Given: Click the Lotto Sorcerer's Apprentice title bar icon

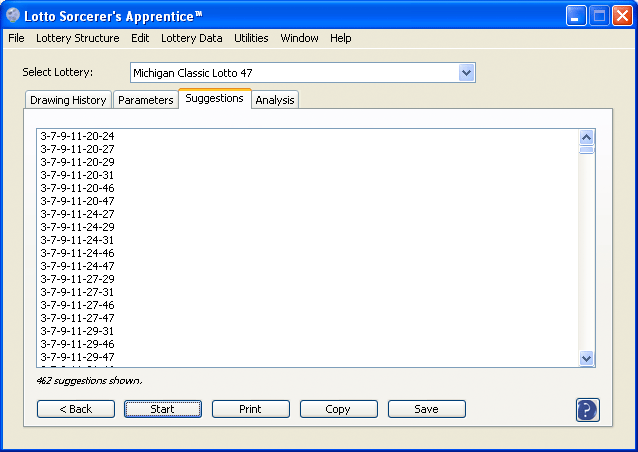Looking at the screenshot, I should point(13,15).
